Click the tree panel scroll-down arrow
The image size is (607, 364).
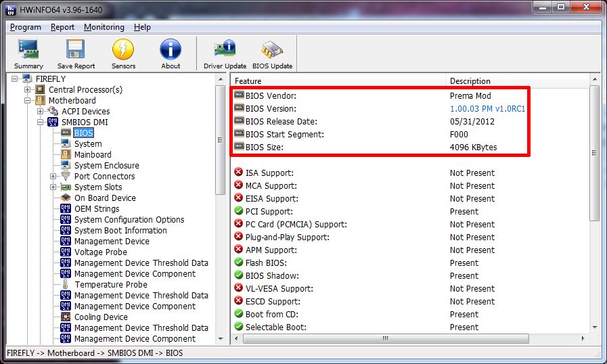[x=221, y=339]
